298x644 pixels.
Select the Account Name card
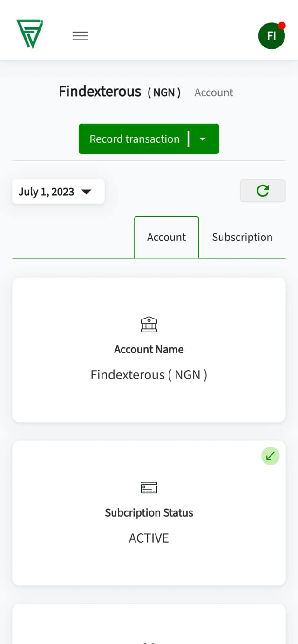[x=149, y=350]
